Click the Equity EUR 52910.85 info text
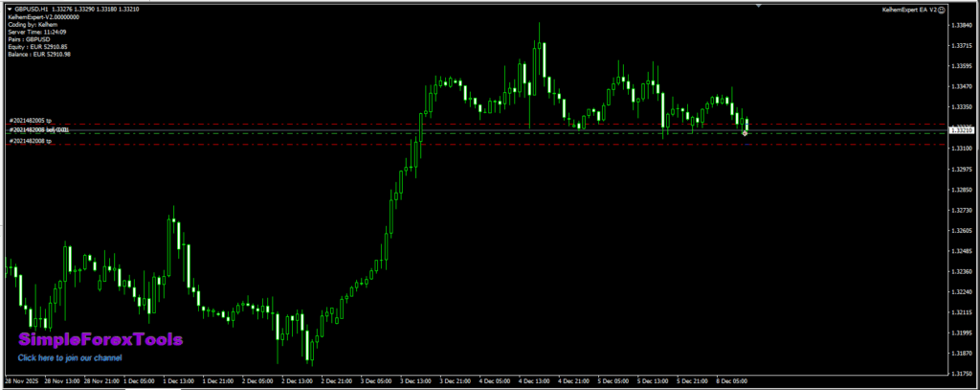The height and width of the screenshot is (390, 980). click(x=38, y=46)
